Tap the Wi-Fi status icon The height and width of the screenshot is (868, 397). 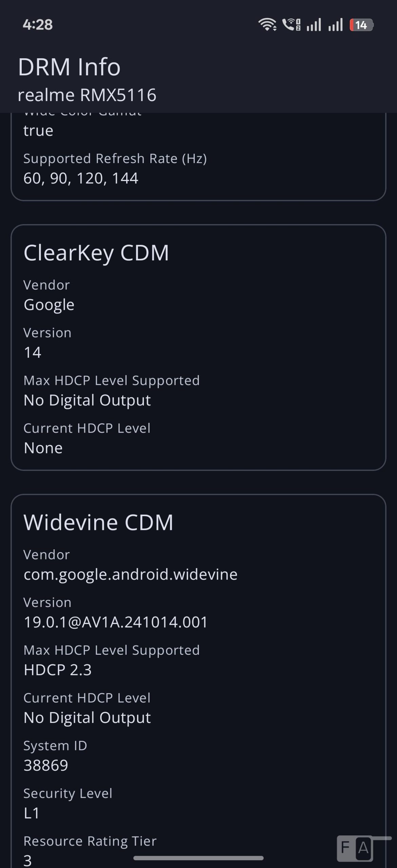click(x=267, y=25)
